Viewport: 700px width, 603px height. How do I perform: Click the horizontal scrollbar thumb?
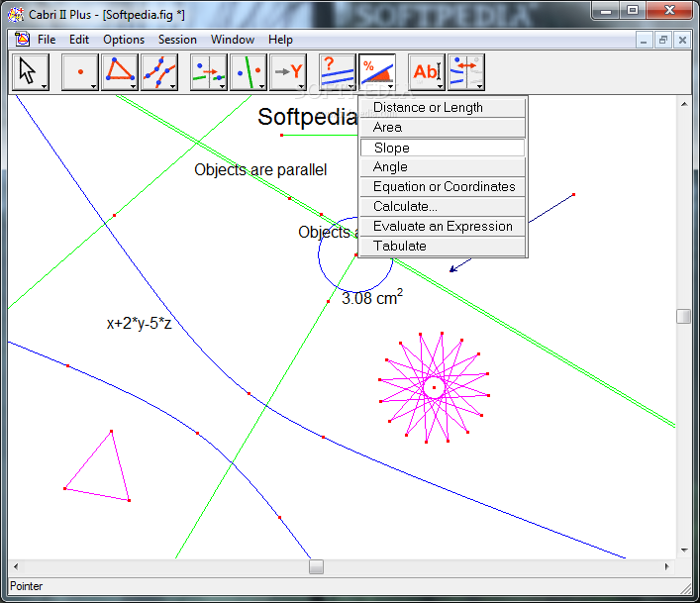coord(316,566)
